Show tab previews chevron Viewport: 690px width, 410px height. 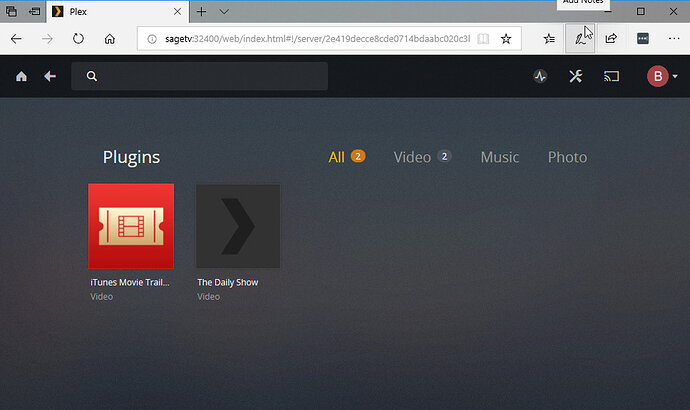click(224, 11)
